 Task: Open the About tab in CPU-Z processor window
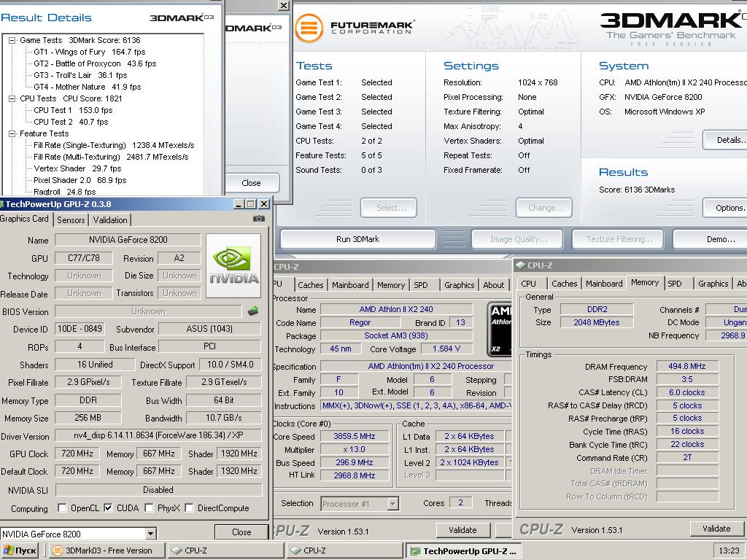(494, 285)
